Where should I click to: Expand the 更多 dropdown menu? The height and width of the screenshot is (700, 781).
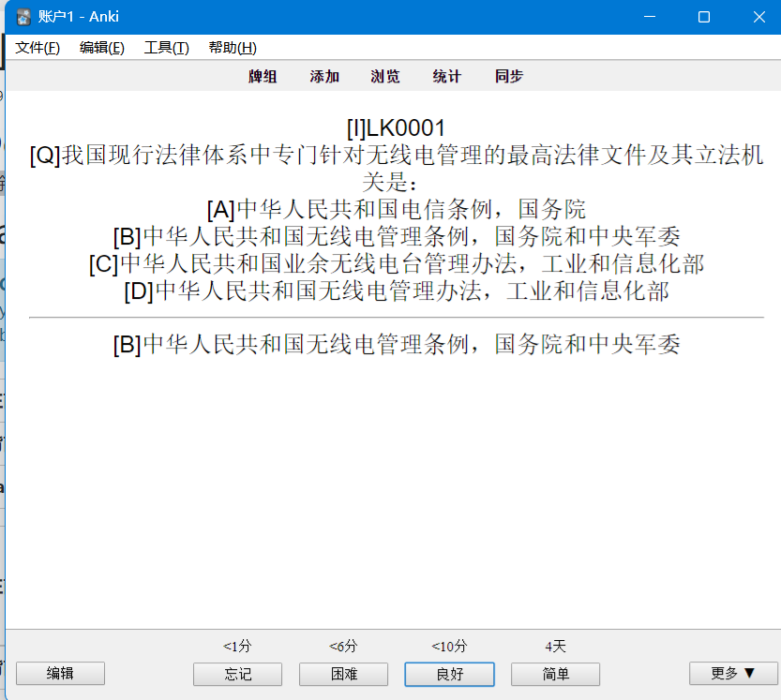[x=733, y=674]
